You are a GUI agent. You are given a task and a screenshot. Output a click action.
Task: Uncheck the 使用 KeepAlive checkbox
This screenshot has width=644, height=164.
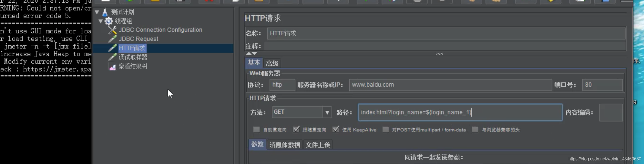click(x=336, y=130)
